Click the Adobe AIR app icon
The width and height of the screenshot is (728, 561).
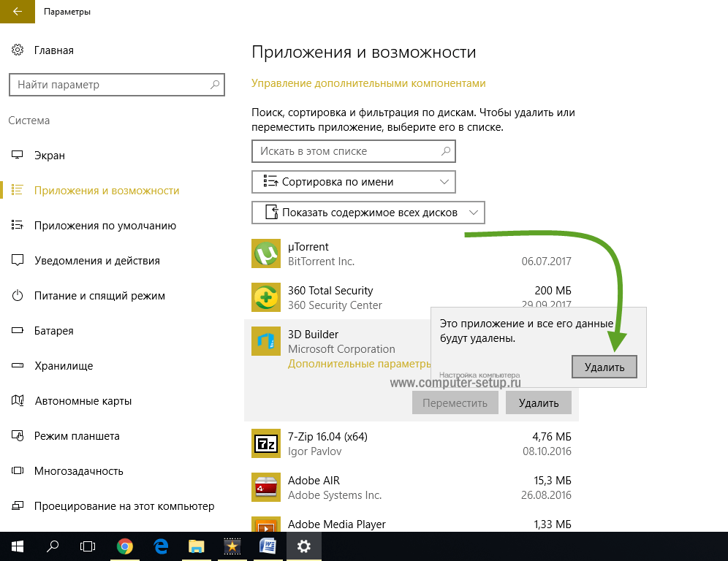pos(265,487)
